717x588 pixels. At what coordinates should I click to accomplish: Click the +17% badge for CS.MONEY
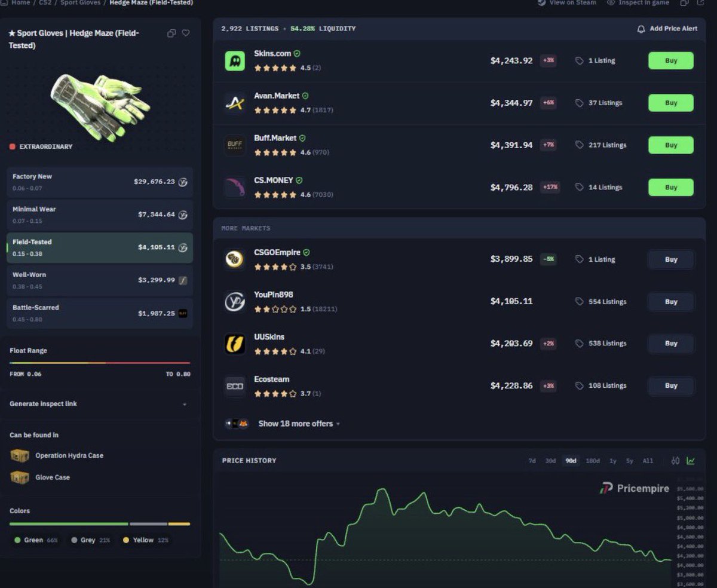click(x=549, y=188)
